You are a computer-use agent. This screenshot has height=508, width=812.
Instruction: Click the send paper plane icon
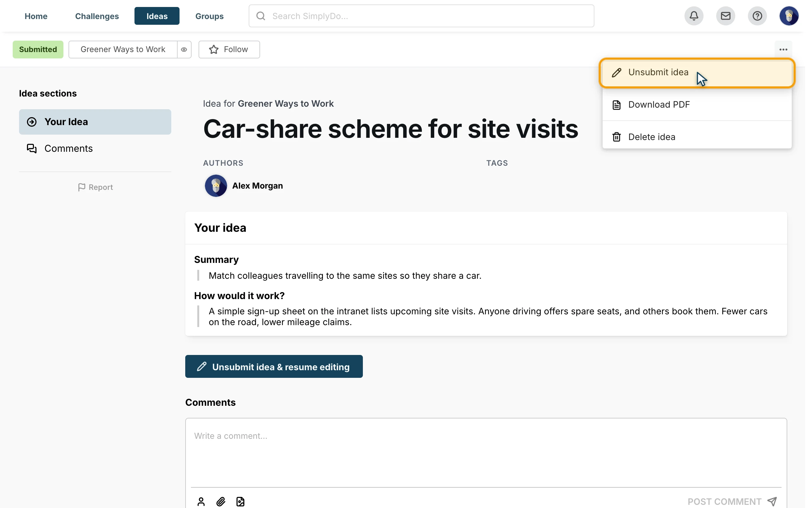coord(772,501)
